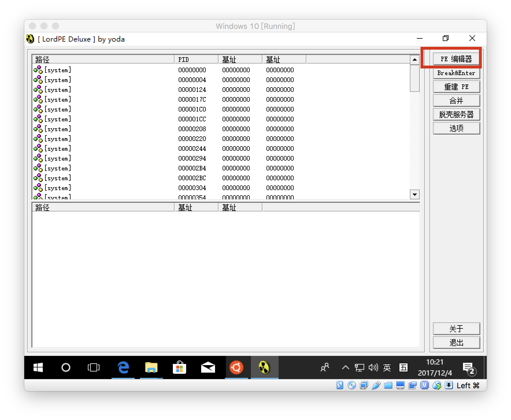The image size is (511, 420).
Task: Open File Explorer from the taskbar
Action: coord(151,367)
